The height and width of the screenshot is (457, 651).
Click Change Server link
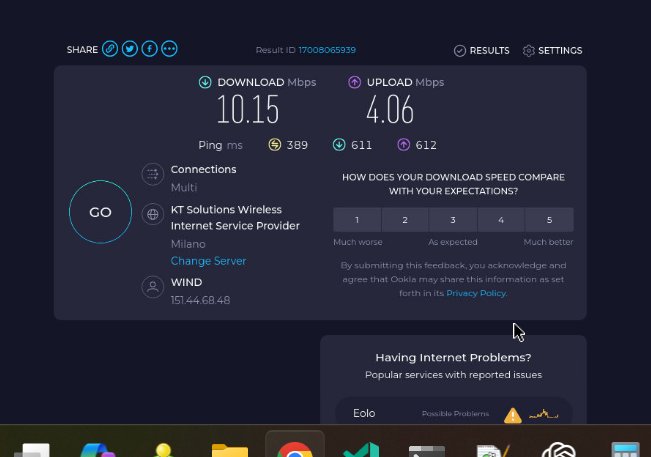pyautogui.click(x=208, y=261)
